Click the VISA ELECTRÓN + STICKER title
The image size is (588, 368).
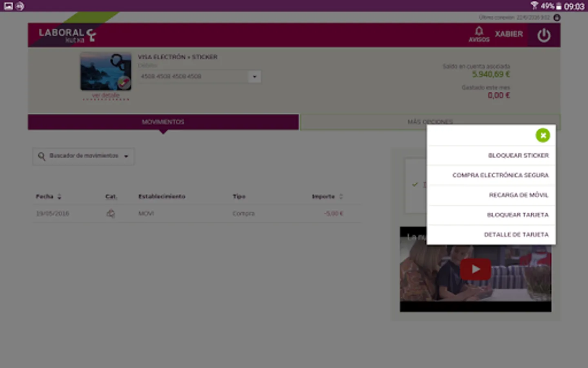coord(178,57)
